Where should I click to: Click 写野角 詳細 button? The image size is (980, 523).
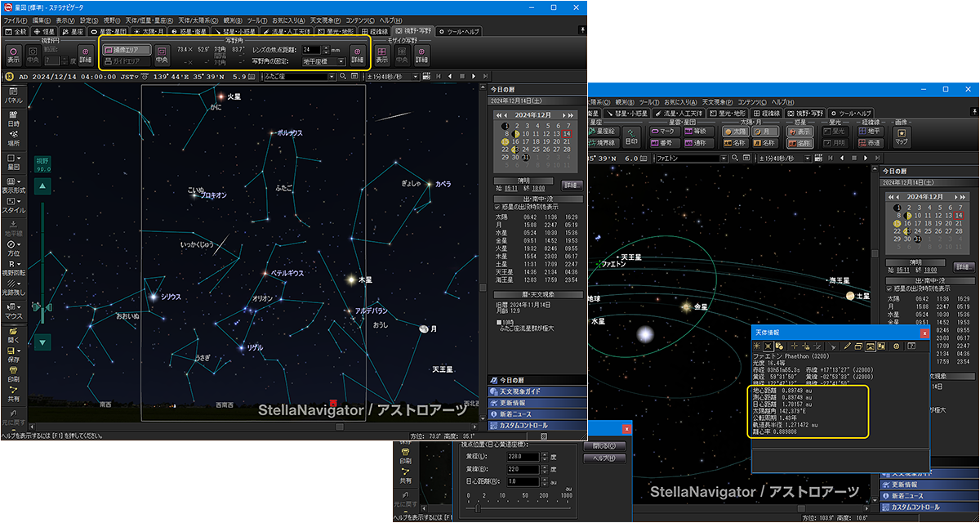[x=357, y=55]
